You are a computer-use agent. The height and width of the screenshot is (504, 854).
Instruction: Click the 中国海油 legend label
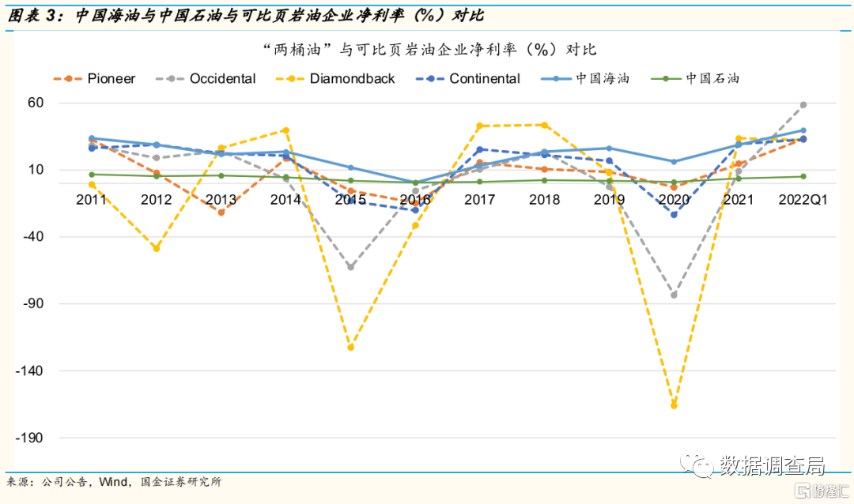coord(603,78)
